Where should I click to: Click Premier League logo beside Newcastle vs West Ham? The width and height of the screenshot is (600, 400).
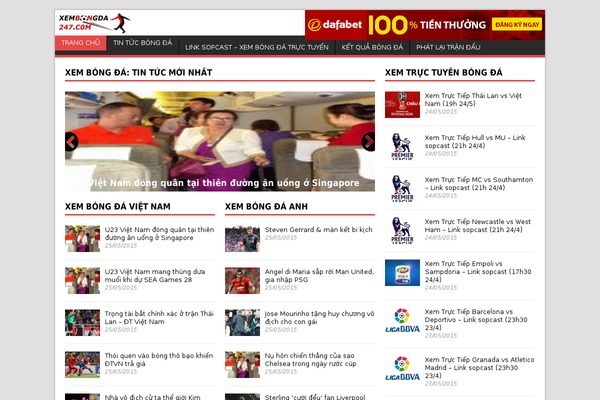coord(402,231)
